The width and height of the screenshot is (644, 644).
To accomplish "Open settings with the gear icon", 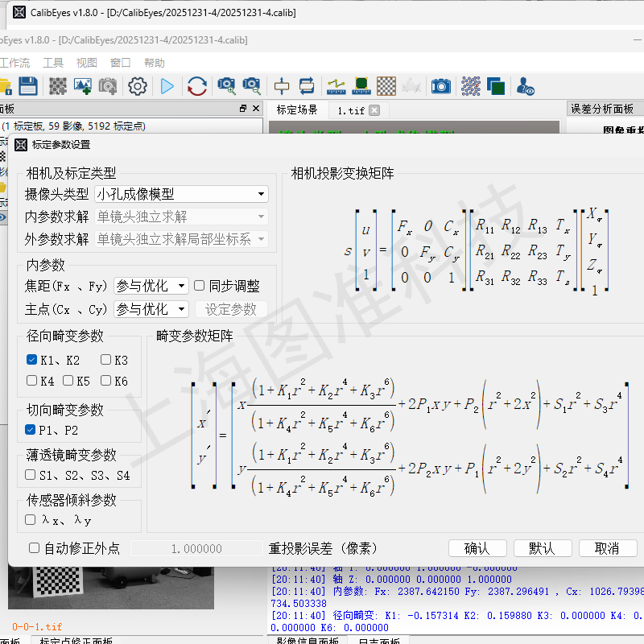I will [x=138, y=85].
